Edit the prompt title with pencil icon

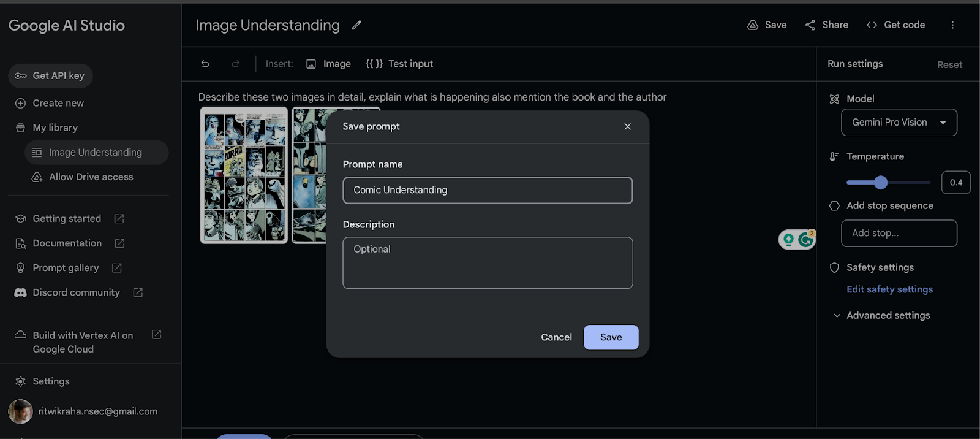coord(356,25)
